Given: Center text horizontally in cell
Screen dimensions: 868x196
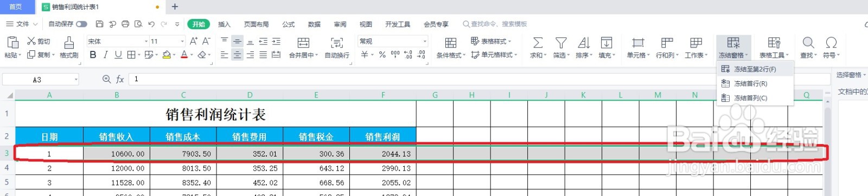Looking at the screenshot, I should tap(237, 55).
